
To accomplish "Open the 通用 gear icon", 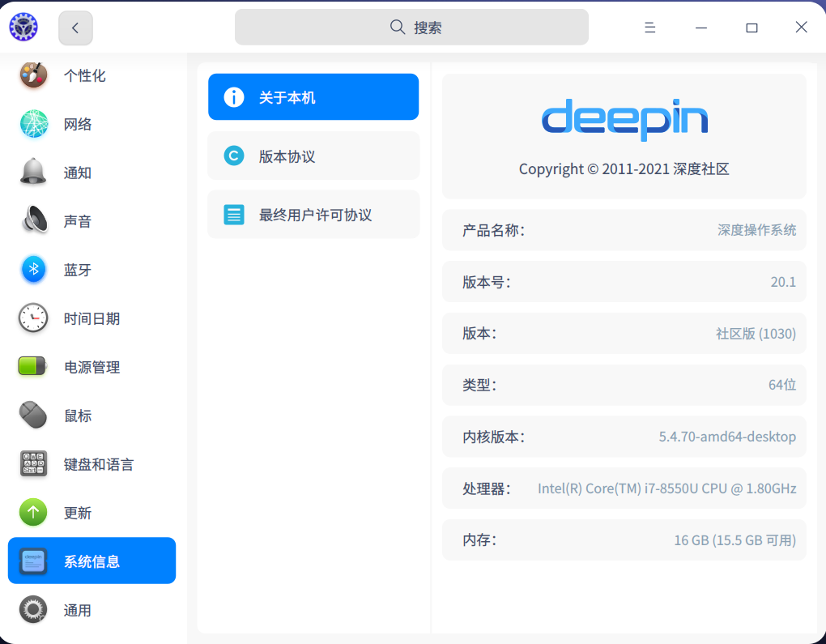I will pyautogui.click(x=33, y=610).
